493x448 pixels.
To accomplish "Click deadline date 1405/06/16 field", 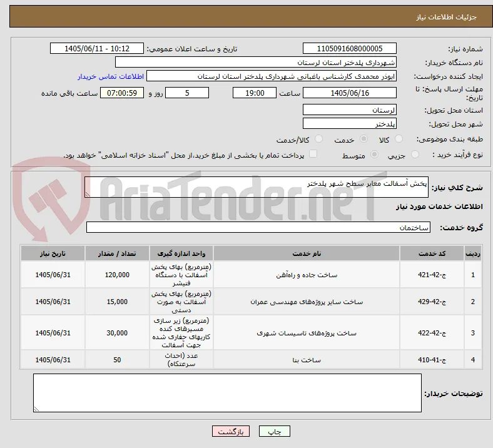I will [350, 93].
